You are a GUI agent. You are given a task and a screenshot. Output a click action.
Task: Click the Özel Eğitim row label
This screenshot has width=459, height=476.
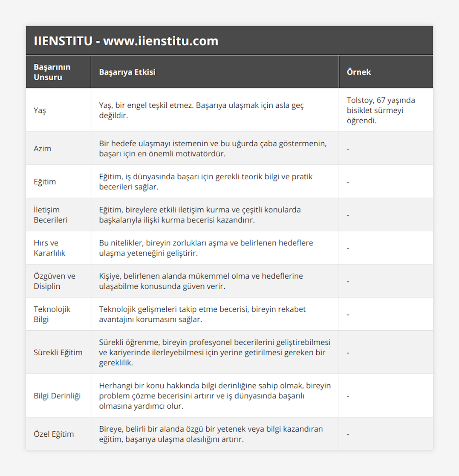tap(54, 434)
